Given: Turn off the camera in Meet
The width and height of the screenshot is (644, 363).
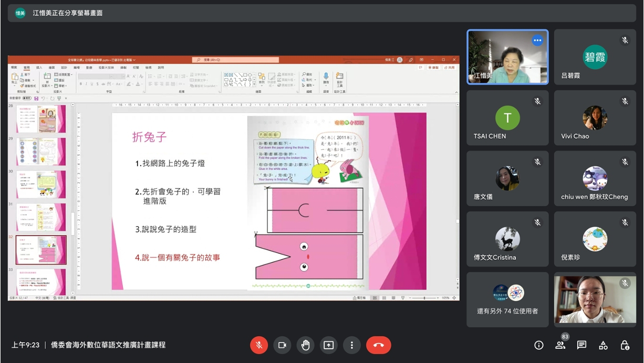Looking at the screenshot, I should pos(282,345).
